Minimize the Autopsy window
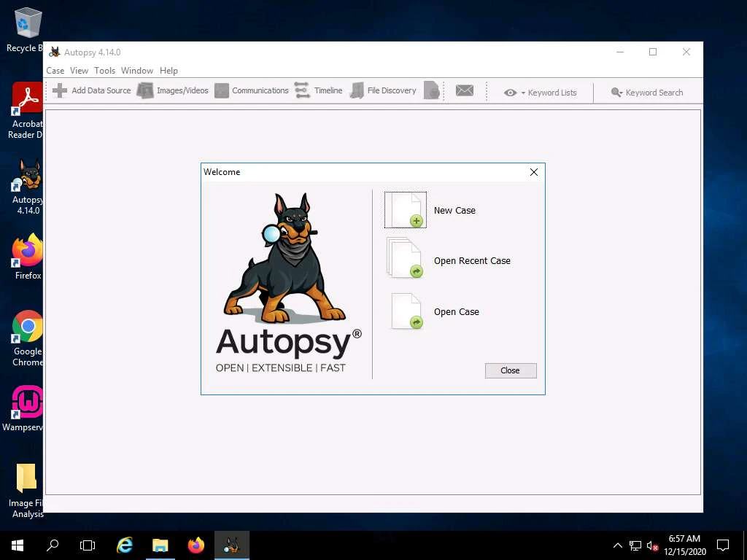This screenshot has width=747, height=560. 620,52
